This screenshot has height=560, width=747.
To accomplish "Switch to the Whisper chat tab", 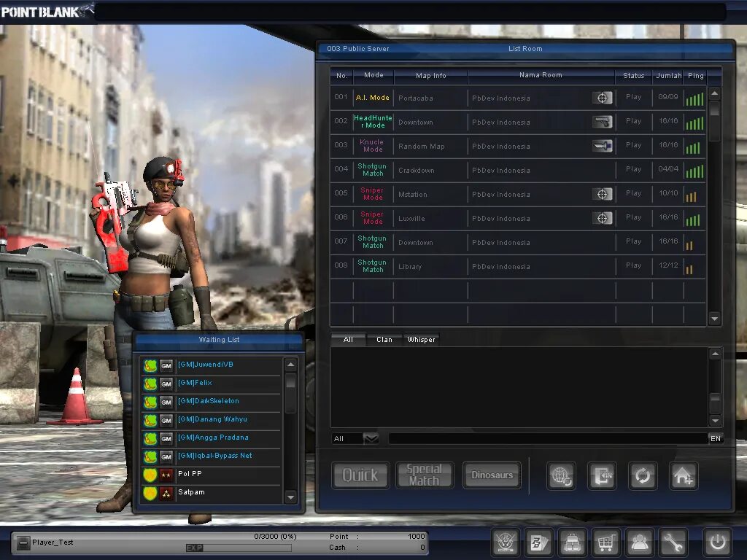I will tap(421, 339).
